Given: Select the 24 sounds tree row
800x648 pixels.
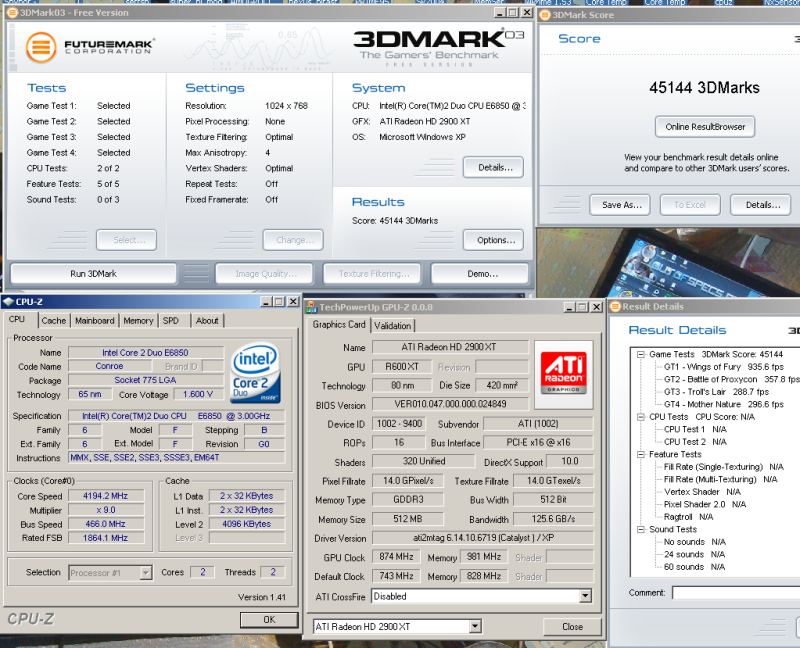Looking at the screenshot, I should 694,554.
